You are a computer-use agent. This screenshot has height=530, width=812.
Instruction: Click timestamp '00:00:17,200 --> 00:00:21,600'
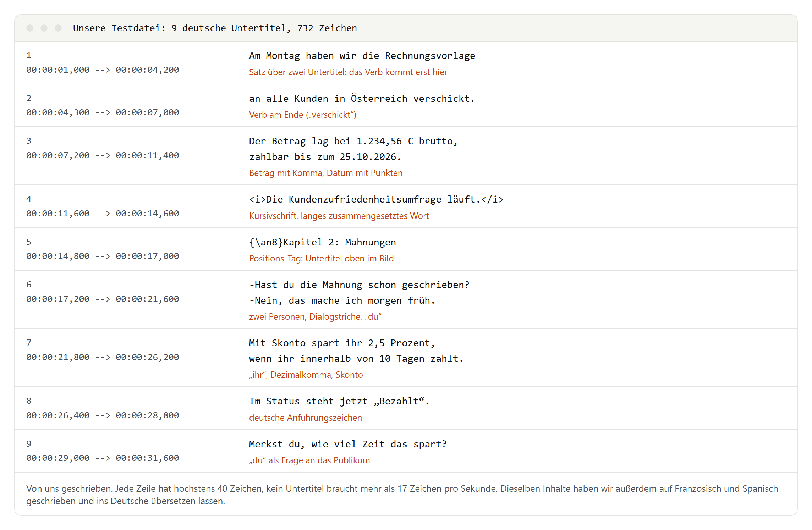point(103,299)
